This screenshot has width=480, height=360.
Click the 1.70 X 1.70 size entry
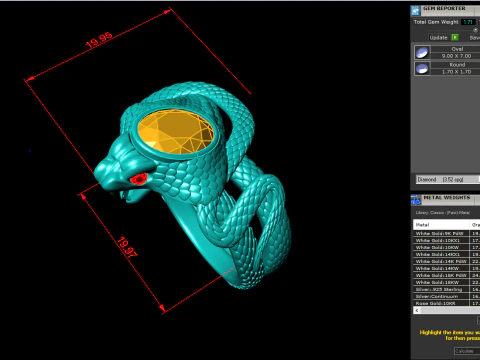coord(456,72)
